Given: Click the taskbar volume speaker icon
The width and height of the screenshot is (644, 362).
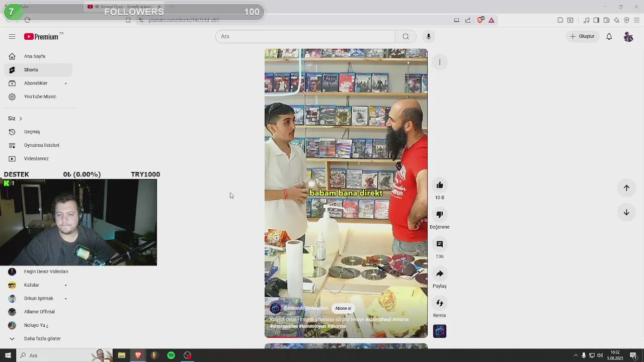Looking at the screenshot, I should (x=600, y=355).
